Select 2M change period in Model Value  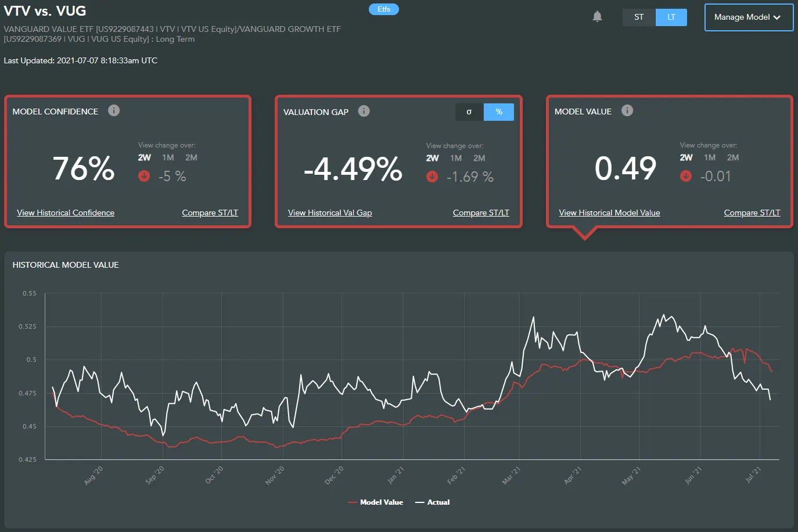pos(733,157)
